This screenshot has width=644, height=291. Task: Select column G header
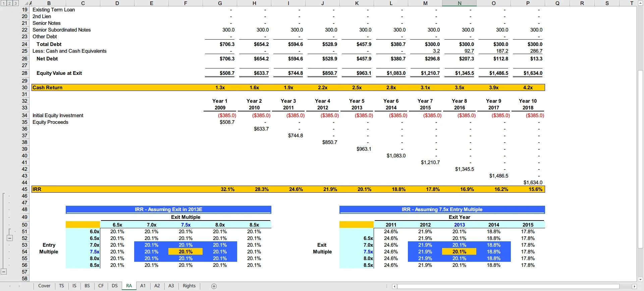220,3
